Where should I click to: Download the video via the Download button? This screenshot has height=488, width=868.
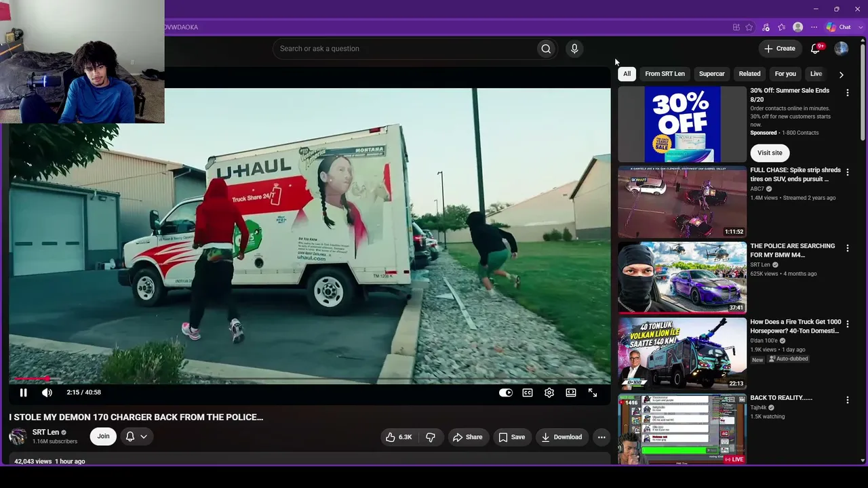click(x=561, y=437)
